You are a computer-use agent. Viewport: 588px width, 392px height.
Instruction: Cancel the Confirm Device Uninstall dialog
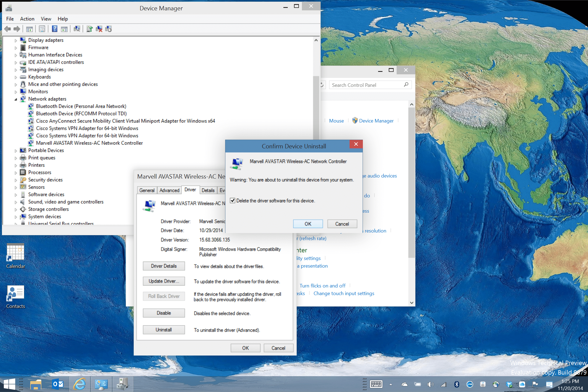[342, 224]
